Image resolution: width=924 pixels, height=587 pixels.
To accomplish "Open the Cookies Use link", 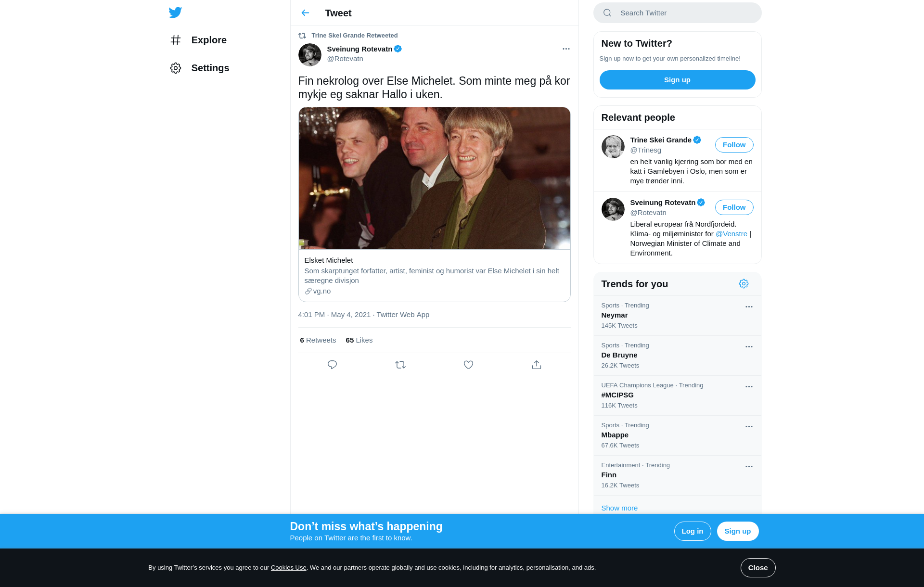I will coord(289,568).
